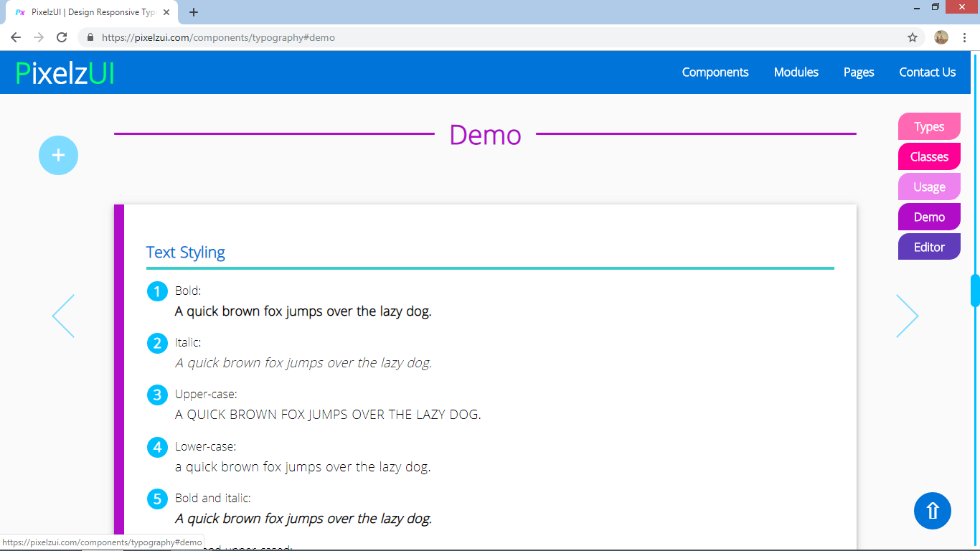Click the 'Upper-case:' label
This screenshot has width=980, height=551.
(x=206, y=395)
